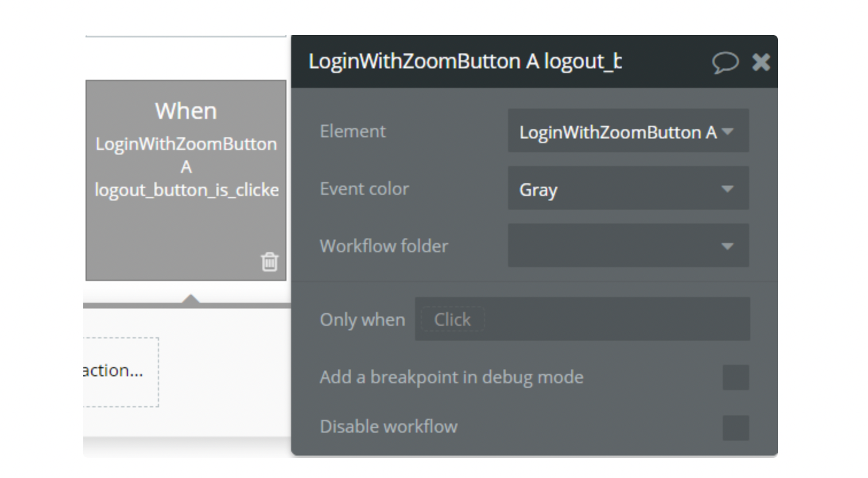
Task: Click the small triangle pointer below the event
Action: (x=191, y=298)
